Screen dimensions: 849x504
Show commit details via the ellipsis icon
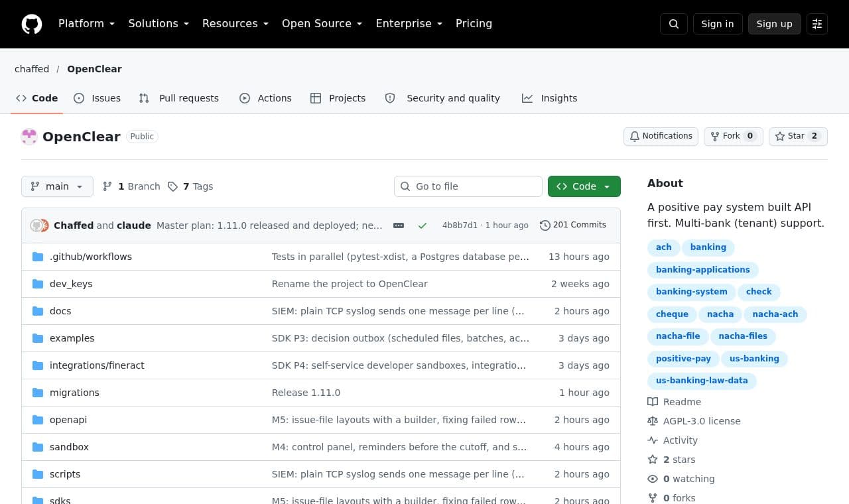(x=399, y=225)
